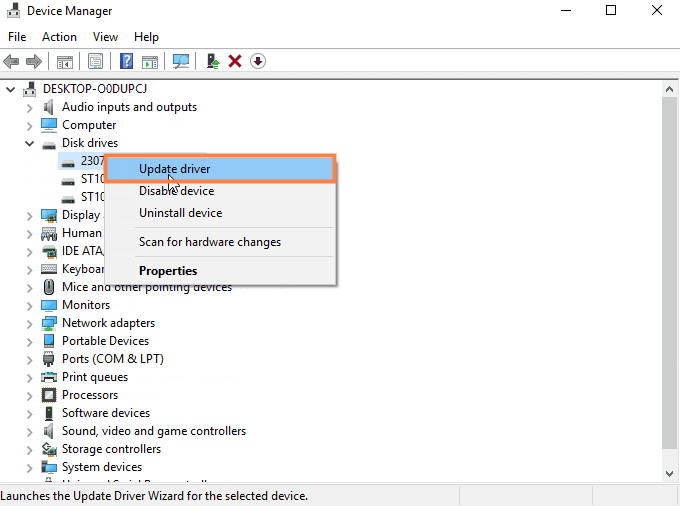Viewport: 680px width, 506px height.
Task: Choose Properties in the context menu
Action: (220, 271)
